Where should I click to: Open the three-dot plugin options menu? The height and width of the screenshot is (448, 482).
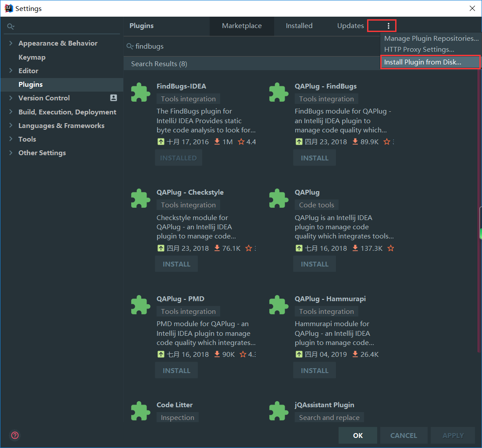[388, 26]
